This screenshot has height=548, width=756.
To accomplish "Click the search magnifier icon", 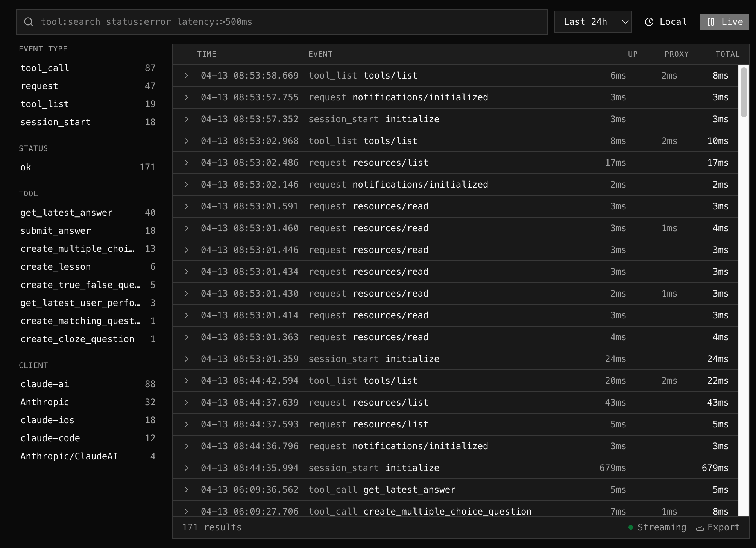I will pyautogui.click(x=29, y=22).
